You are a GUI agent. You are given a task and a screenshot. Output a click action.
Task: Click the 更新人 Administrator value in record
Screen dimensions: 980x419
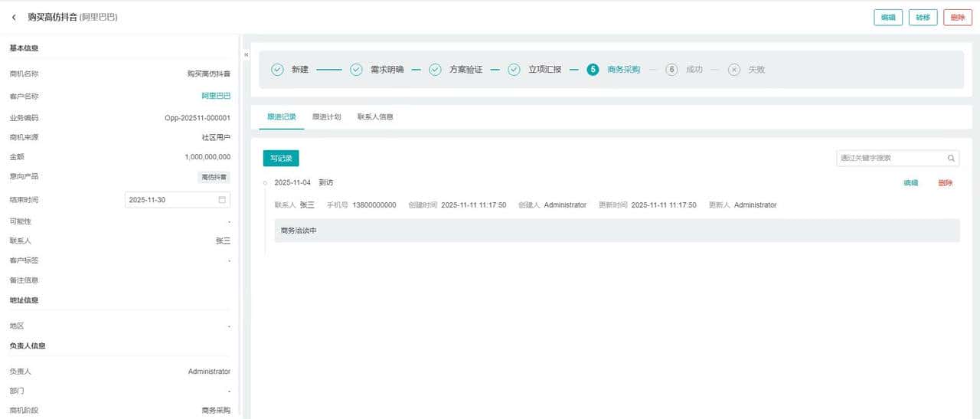[x=756, y=205]
